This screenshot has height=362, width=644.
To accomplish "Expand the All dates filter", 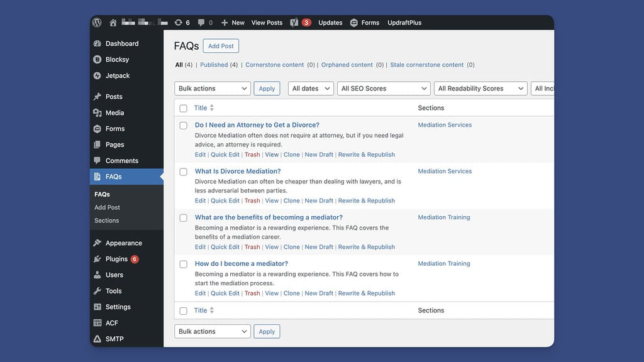I will click(x=310, y=88).
